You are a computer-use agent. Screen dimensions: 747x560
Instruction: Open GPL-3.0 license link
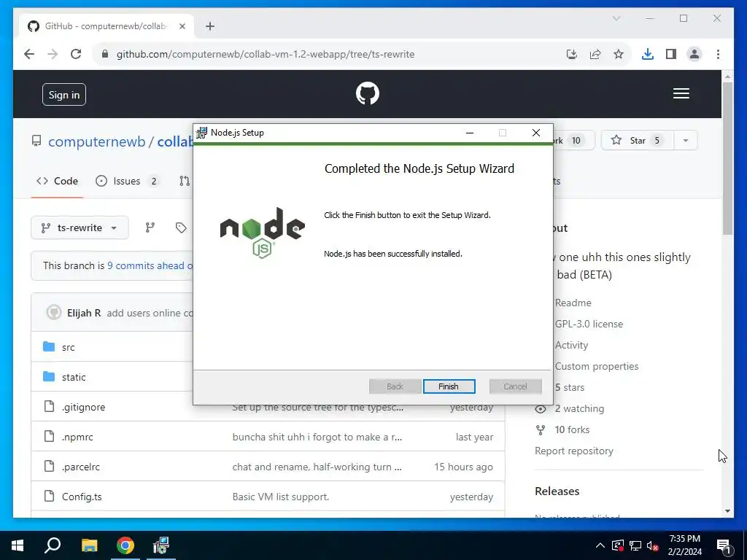pos(589,324)
